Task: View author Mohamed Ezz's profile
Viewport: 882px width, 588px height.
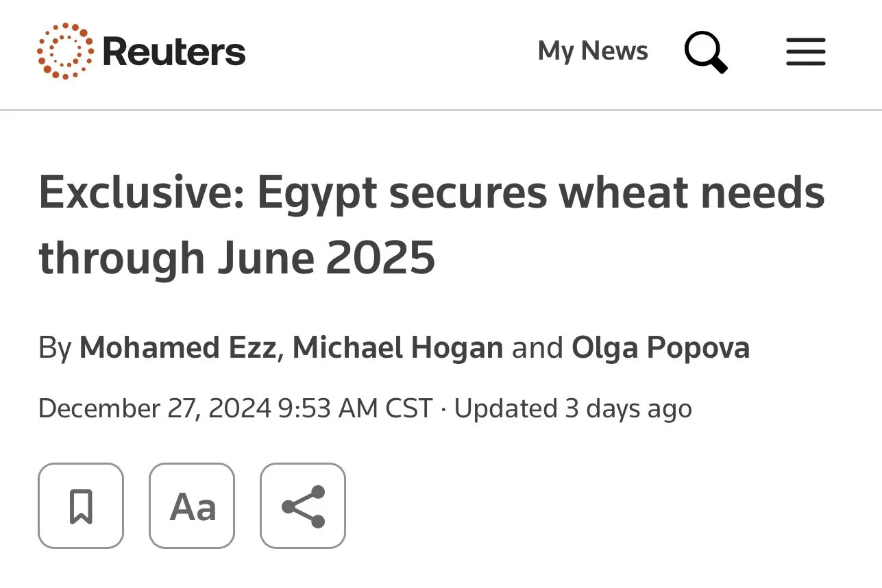Action: pyautogui.click(x=178, y=348)
